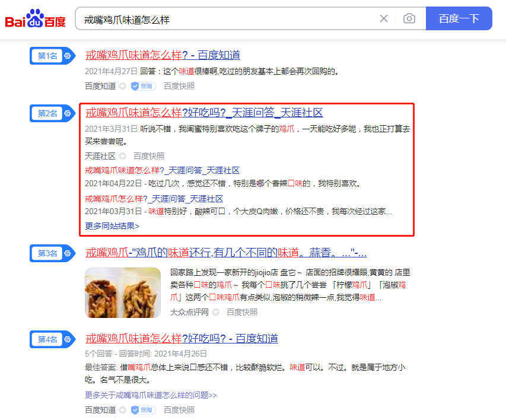Expand the dropdown arrow beside 大众点评网

tap(215, 312)
